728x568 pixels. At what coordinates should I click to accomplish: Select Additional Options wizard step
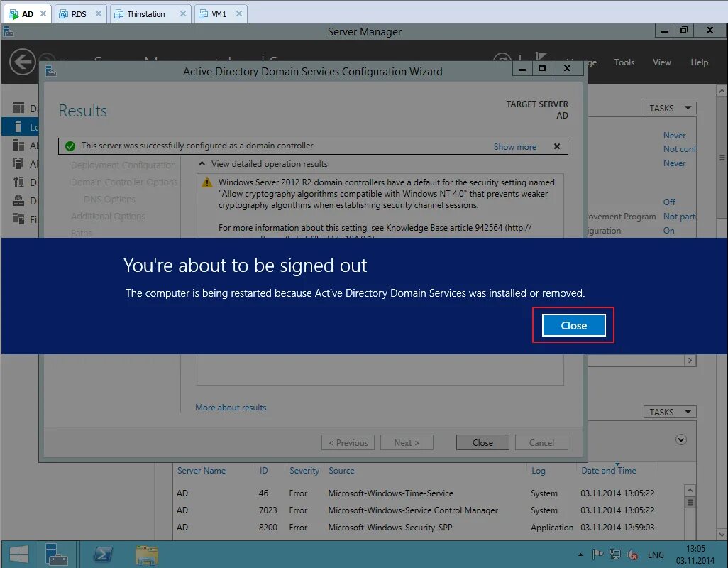[x=108, y=217]
